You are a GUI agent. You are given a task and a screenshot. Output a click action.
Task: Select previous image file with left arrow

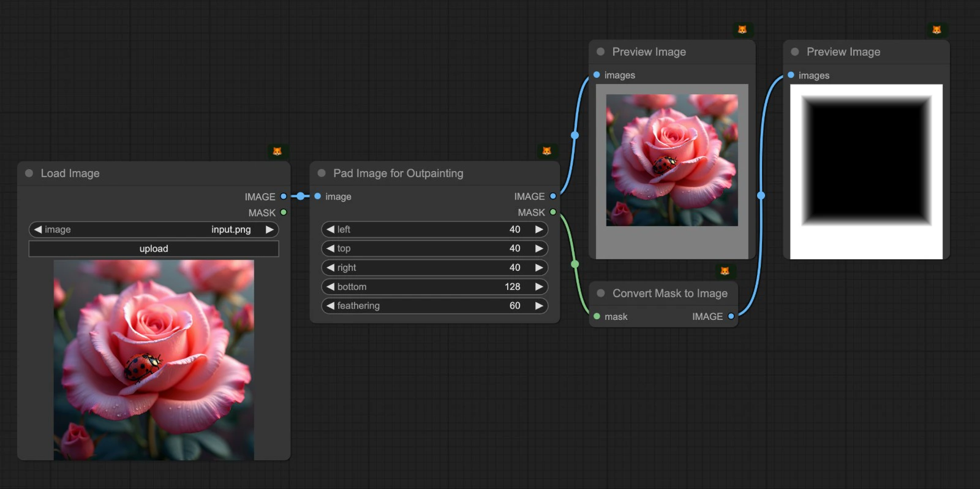[x=38, y=230]
